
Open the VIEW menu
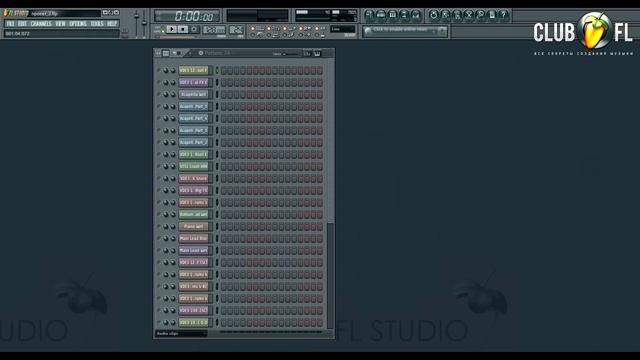click(x=60, y=24)
